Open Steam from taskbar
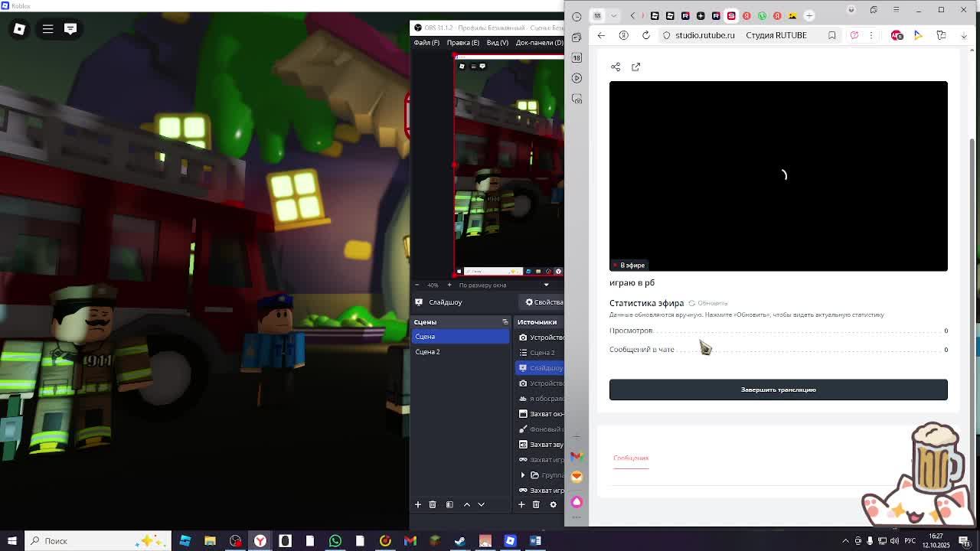 460,541
